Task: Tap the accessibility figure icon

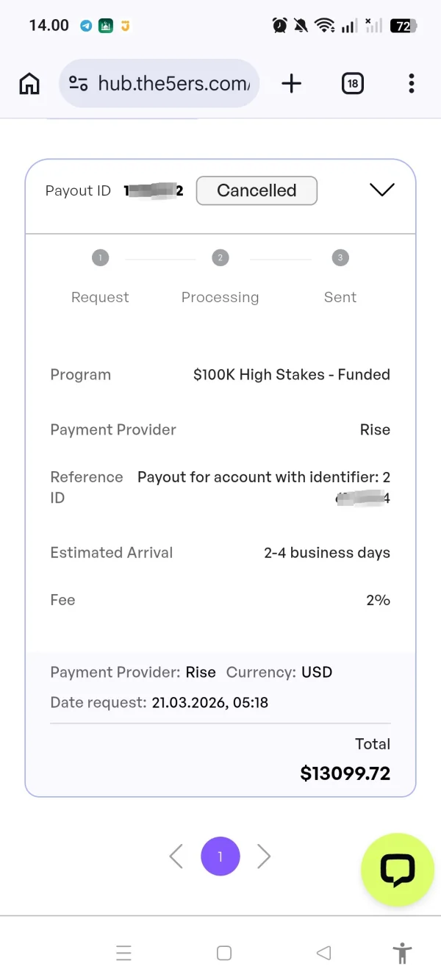Action: pyautogui.click(x=402, y=954)
